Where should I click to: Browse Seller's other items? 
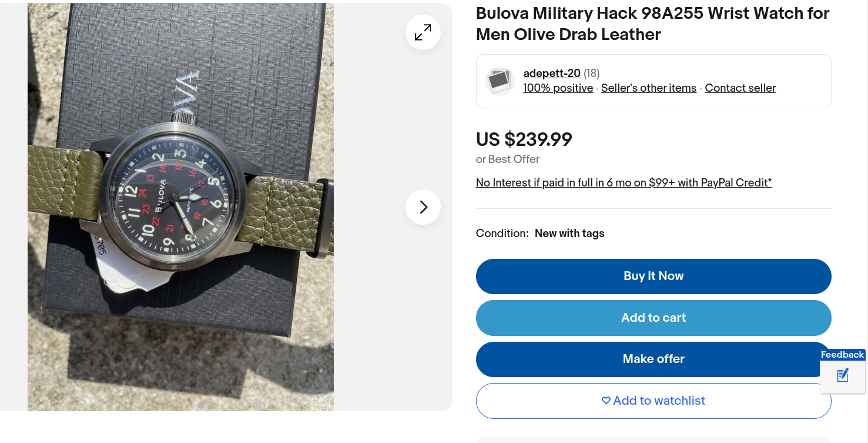click(x=649, y=88)
